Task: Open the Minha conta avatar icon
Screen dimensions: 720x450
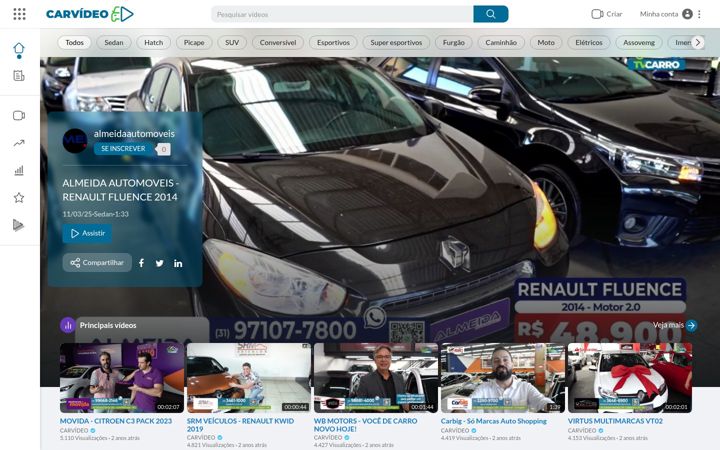Action: (x=687, y=14)
